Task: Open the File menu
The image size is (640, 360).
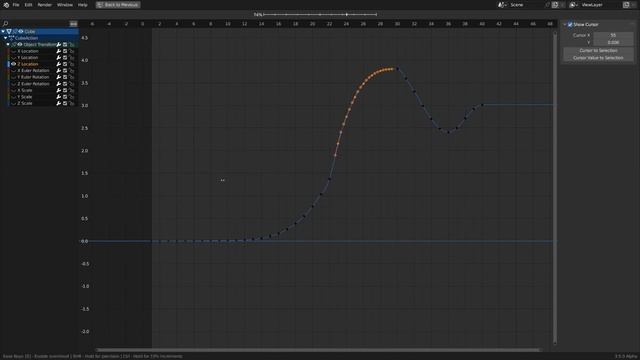Action: pos(16,5)
